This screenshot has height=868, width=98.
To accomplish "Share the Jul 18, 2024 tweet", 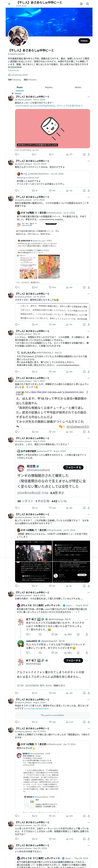I will click(89, 324).
